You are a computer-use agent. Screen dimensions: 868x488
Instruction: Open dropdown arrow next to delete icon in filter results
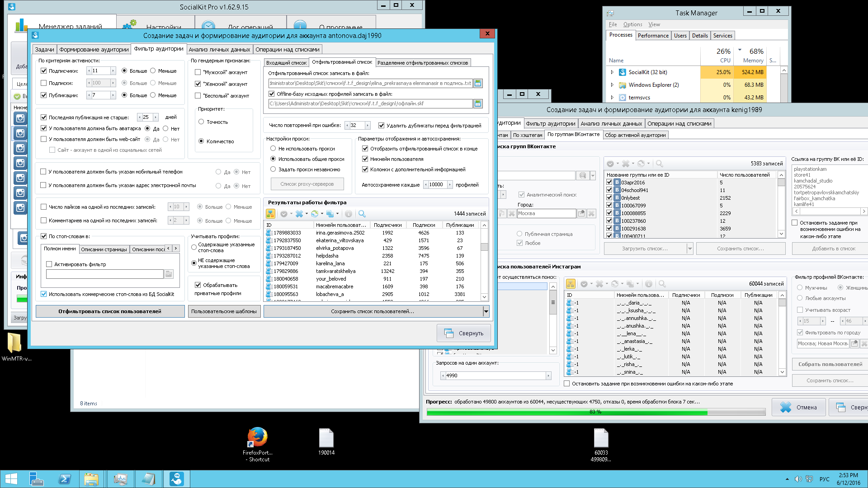point(307,214)
